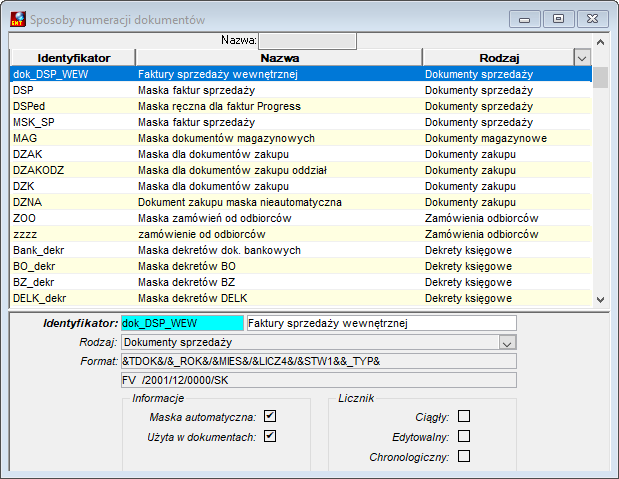This screenshot has width=619, height=479.
Task: Close the Sposoby numeracji dokumentów window
Action: tap(593, 19)
